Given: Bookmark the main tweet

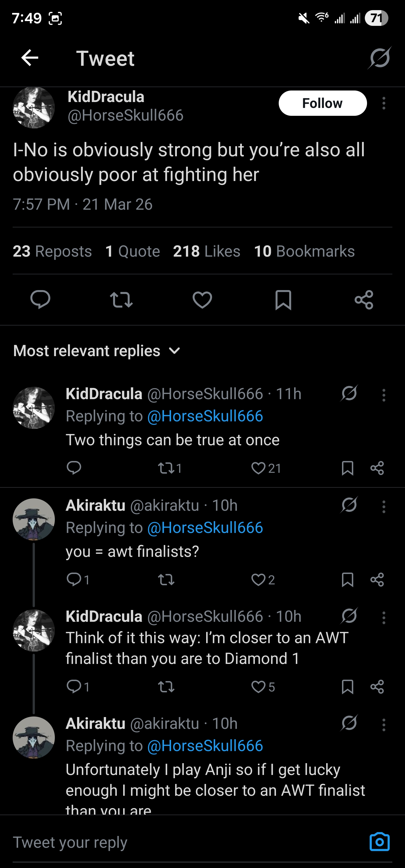Looking at the screenshot, I should click(x=283, y=299).
